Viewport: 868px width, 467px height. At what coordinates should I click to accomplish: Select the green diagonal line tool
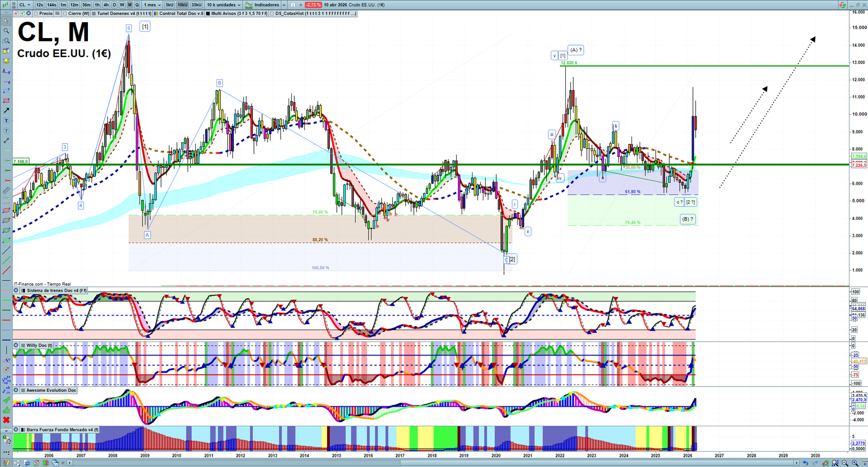[6, 261]
